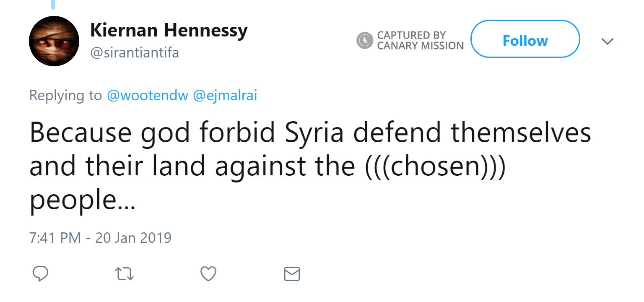Click the Kiernan Hennessy display name

pos(169,31)
